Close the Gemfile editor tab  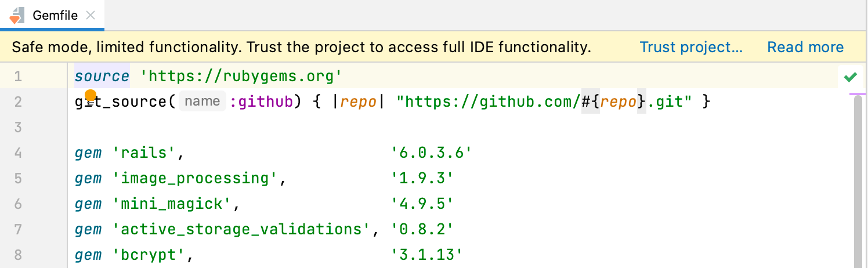(x=91, y=16)
